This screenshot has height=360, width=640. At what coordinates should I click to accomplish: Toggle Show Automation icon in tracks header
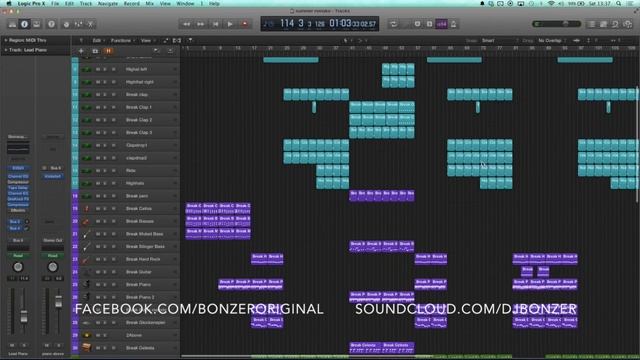point(166,40)
